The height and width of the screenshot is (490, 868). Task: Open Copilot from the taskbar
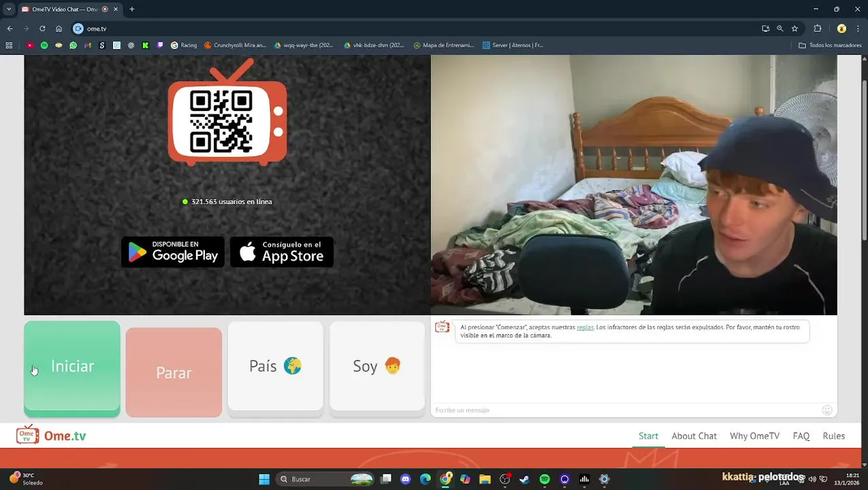(x=465, y=479)
